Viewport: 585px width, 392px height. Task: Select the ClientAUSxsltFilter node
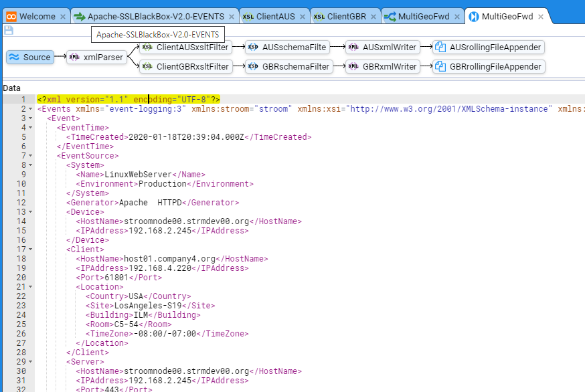[185, 47]
